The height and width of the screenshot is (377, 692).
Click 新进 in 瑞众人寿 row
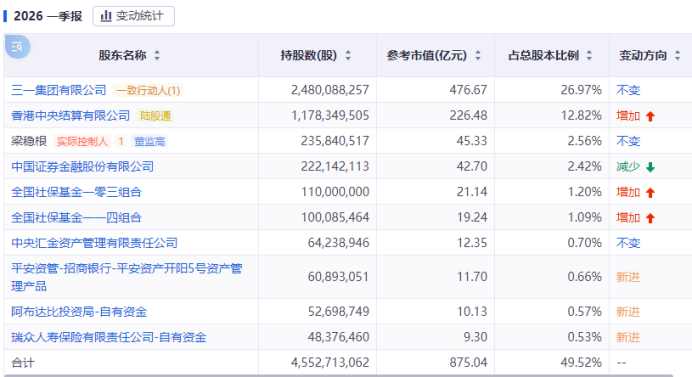pos(628,337)
